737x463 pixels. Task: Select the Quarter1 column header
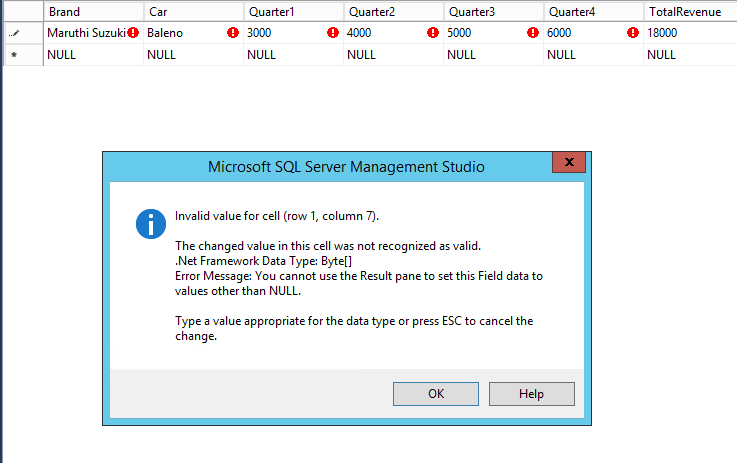click(294, 12)
